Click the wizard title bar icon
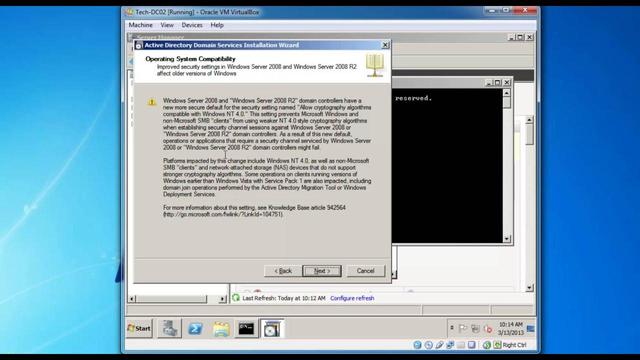 (139, 45)
